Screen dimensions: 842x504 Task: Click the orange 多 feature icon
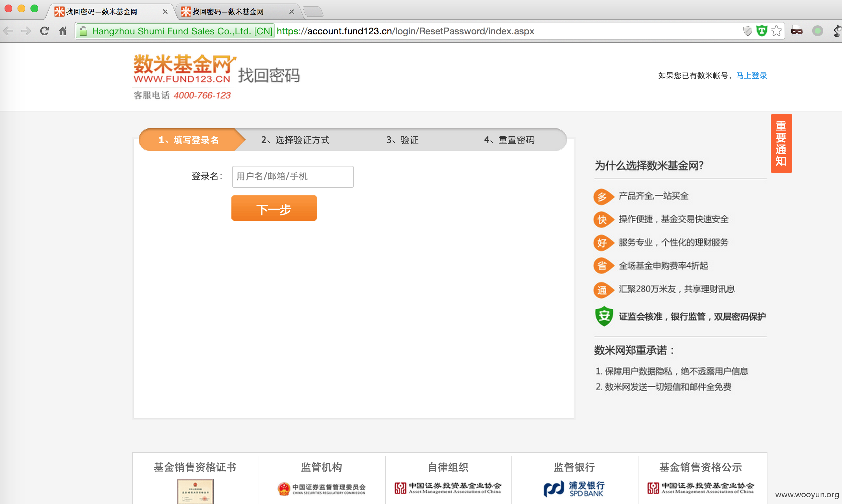tap(603, 197)
